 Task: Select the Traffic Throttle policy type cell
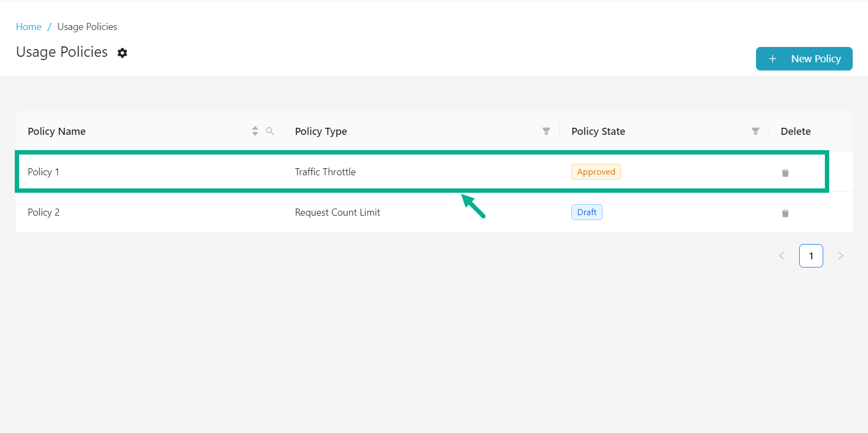point(325,172)
